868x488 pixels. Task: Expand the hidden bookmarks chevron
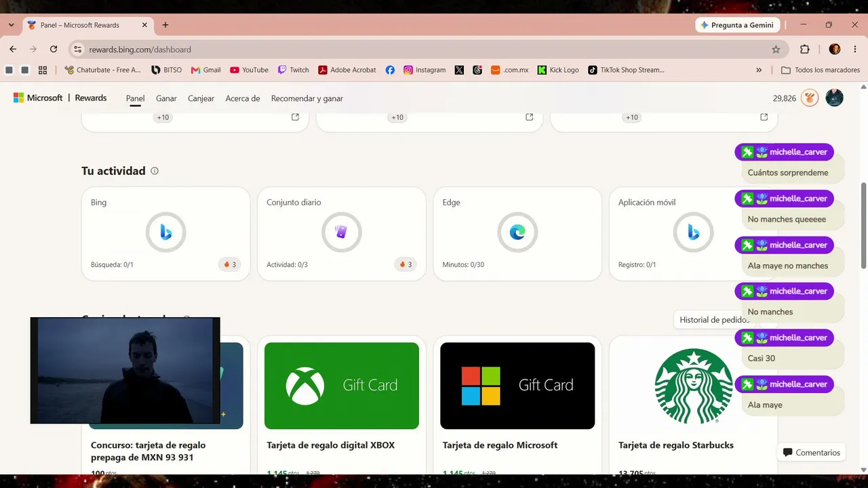[x=759, y=70]
